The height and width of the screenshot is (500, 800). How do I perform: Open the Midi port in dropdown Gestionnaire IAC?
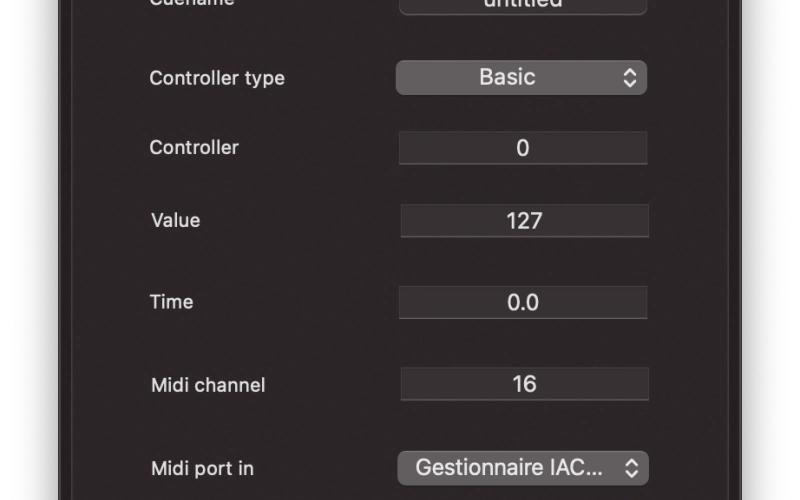[523, 468]
